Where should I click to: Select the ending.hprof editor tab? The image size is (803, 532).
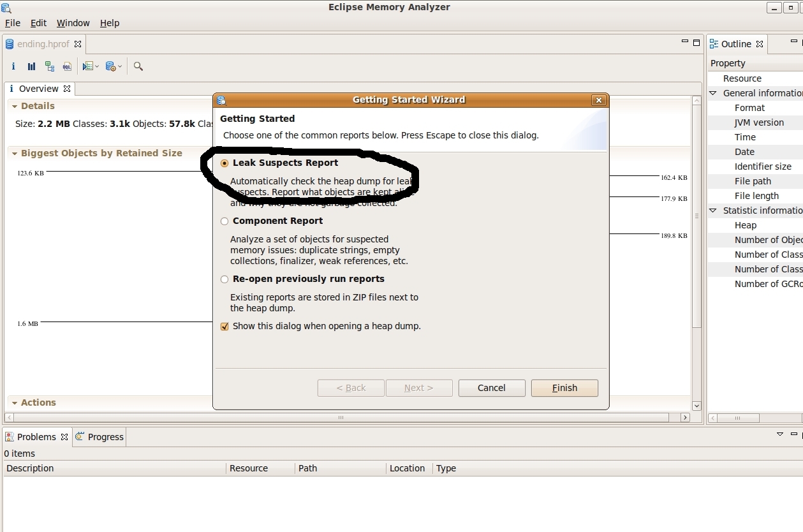pos(43,44)
